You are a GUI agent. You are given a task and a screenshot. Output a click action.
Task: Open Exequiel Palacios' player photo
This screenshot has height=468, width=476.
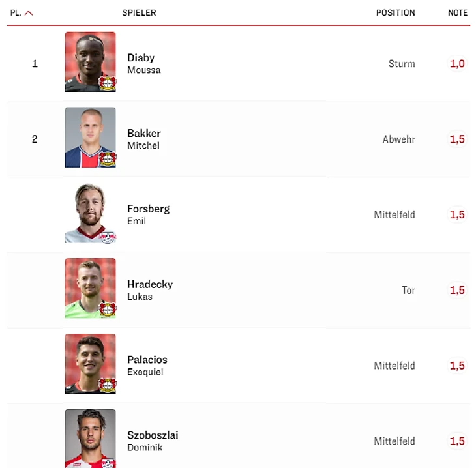pos(90,364)
